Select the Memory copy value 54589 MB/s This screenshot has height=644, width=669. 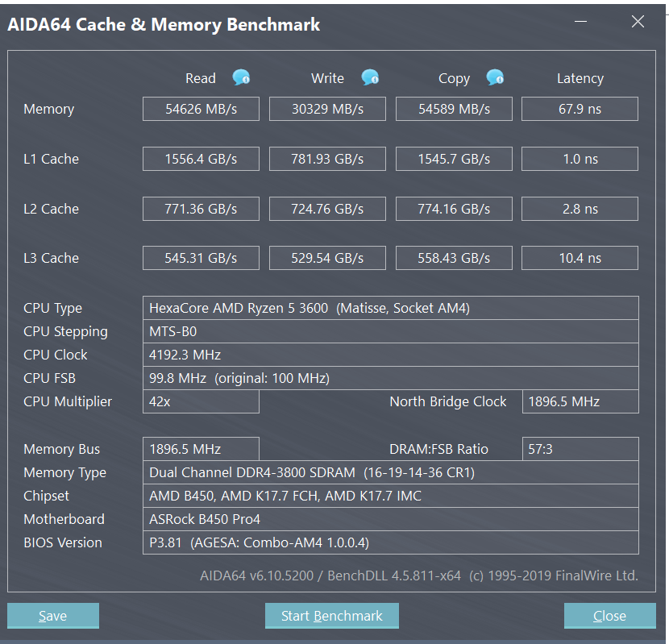tap(454, 109)
